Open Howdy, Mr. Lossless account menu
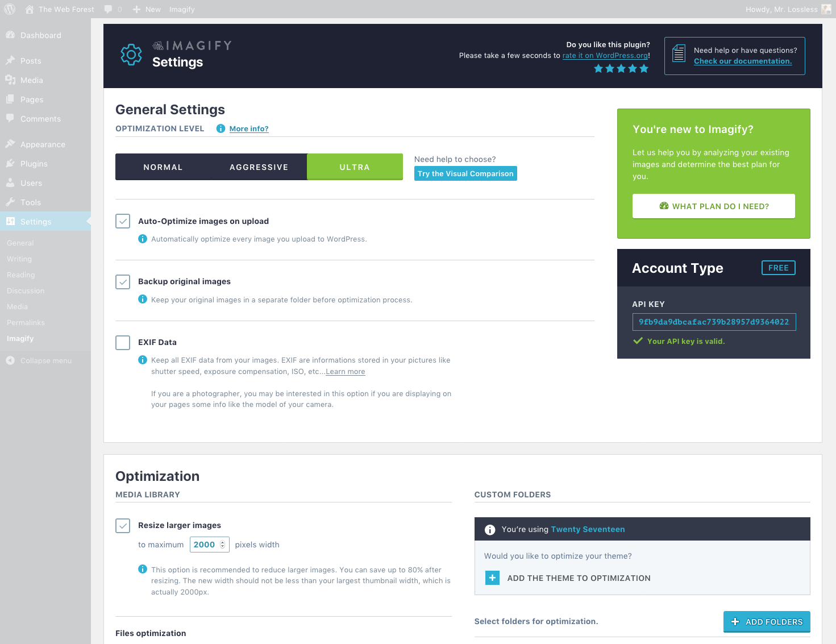The image size is (836, 644). click(x=788, y=9)
